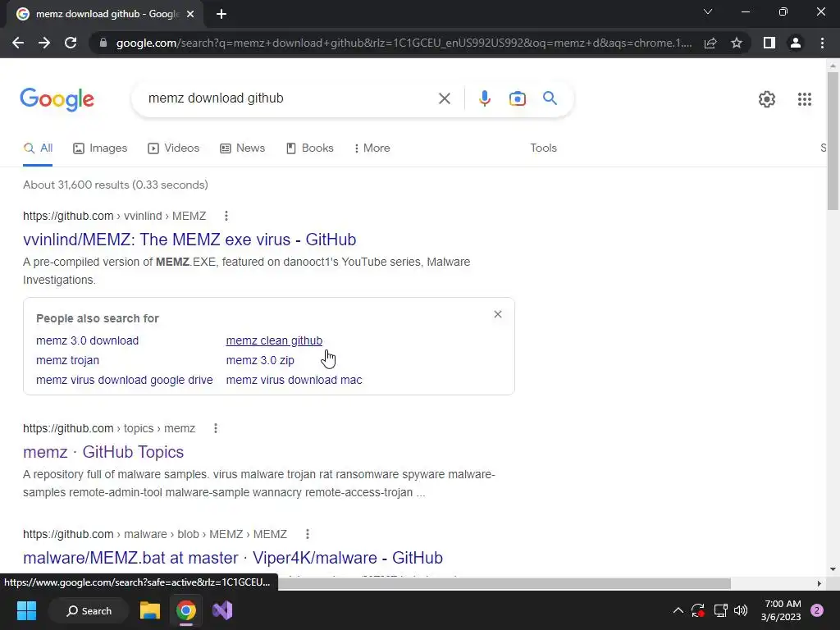Screen dimensions: 840x630
Task: Open the Windows Start menu
Action: 26,610
